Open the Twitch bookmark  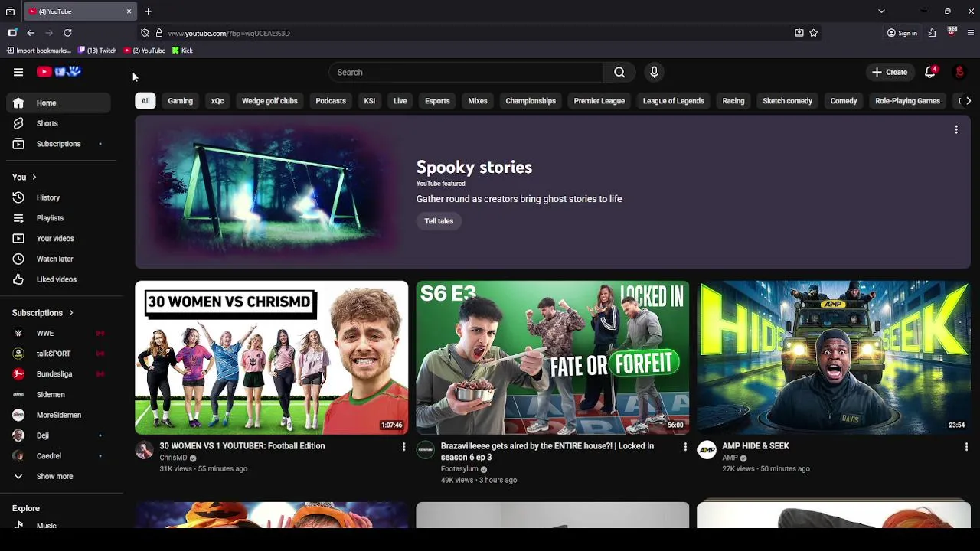tap(97, 51)
